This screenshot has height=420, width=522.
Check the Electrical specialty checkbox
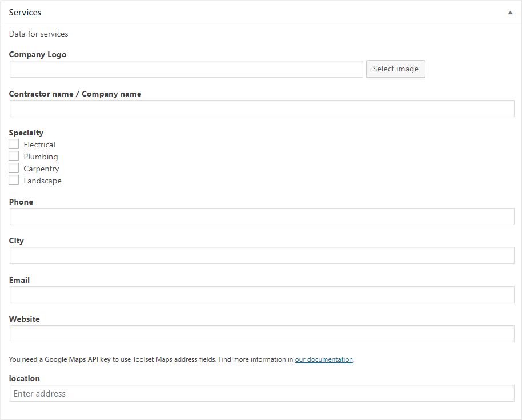click(14, 145)
